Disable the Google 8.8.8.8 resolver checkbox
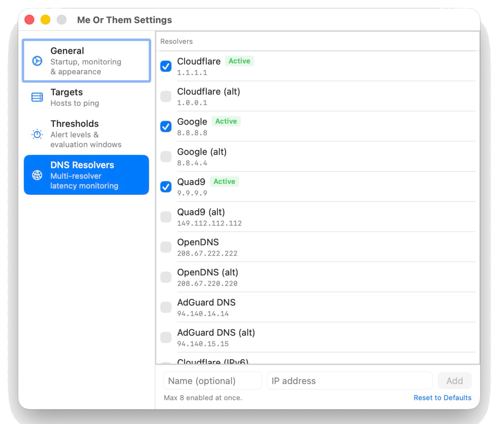 point(166,127)
